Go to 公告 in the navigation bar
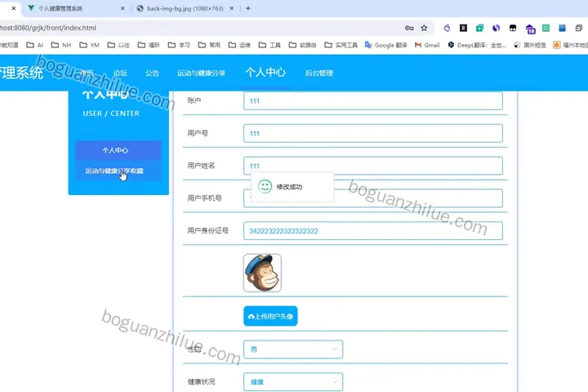The image size is (588, 392). pos(152,73)
